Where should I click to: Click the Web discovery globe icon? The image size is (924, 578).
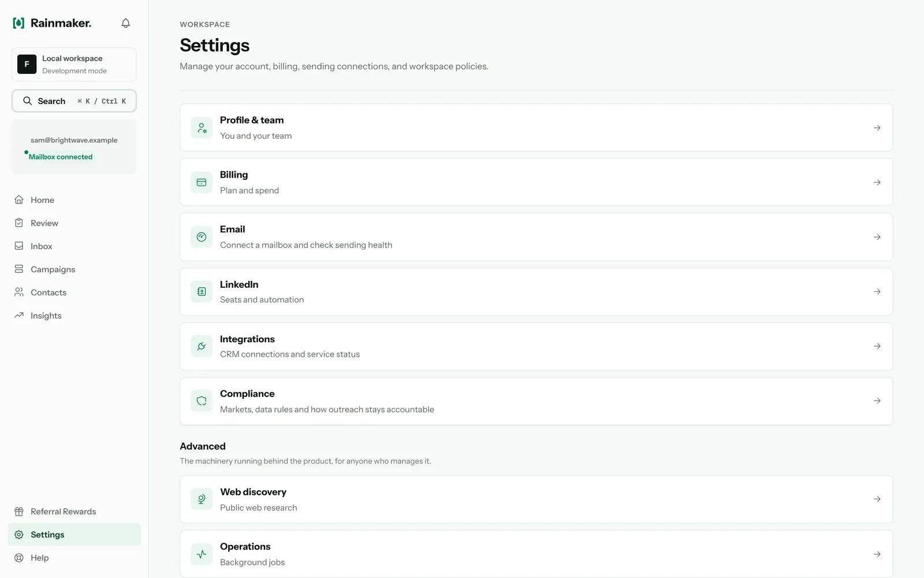click(202, 499)
